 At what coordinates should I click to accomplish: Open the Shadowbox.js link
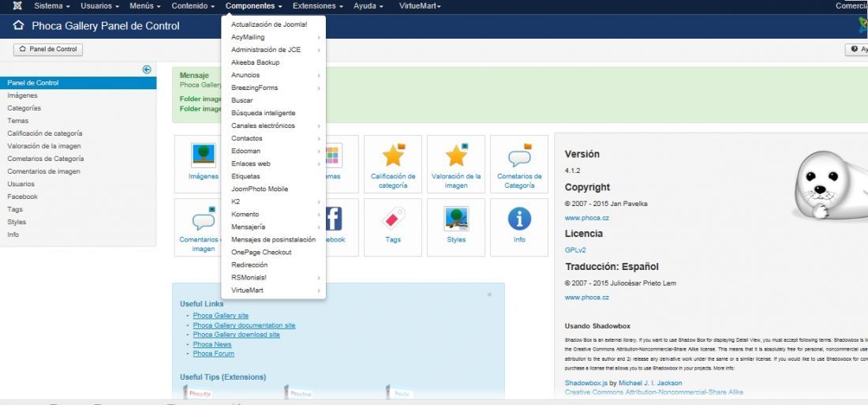[586, 383]
